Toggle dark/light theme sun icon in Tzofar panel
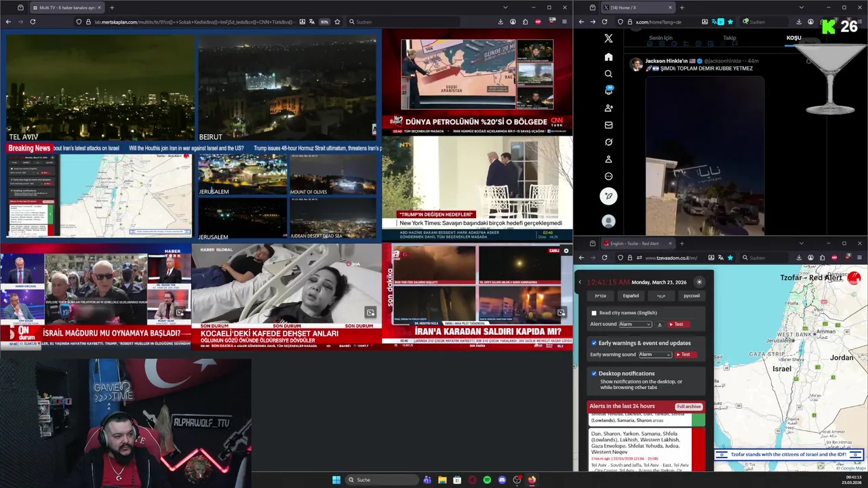The image size is (868, 488). [699, 282]
